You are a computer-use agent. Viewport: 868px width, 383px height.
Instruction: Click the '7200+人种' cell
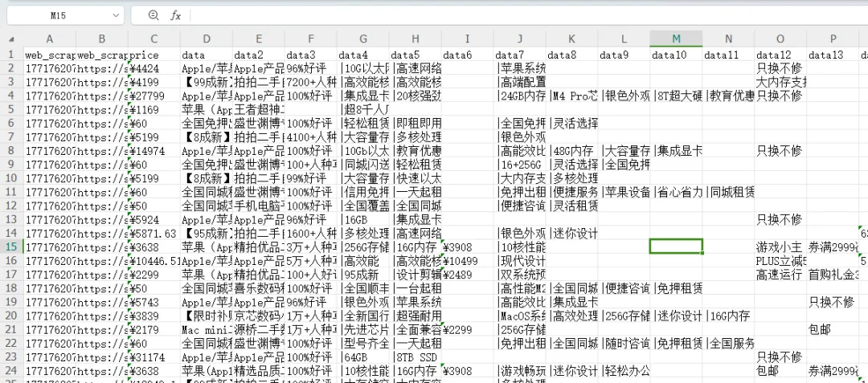point(310,83)
